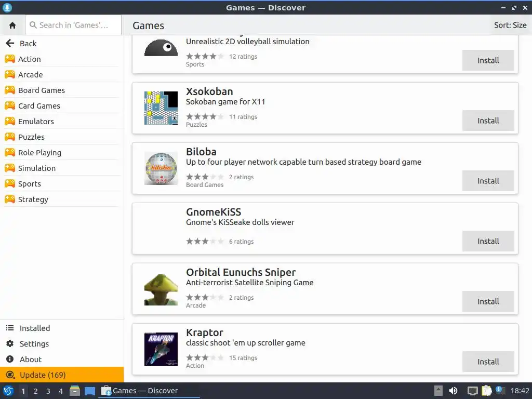Select the Role Playing category
Screen dimensions: 532x399
pyautogui.click(x=62, y=153)
